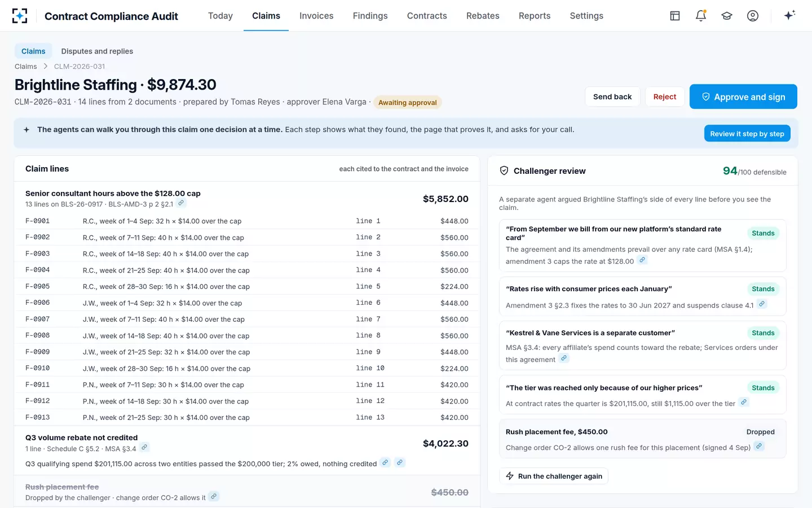Open the notifications bell

(701, 16)
